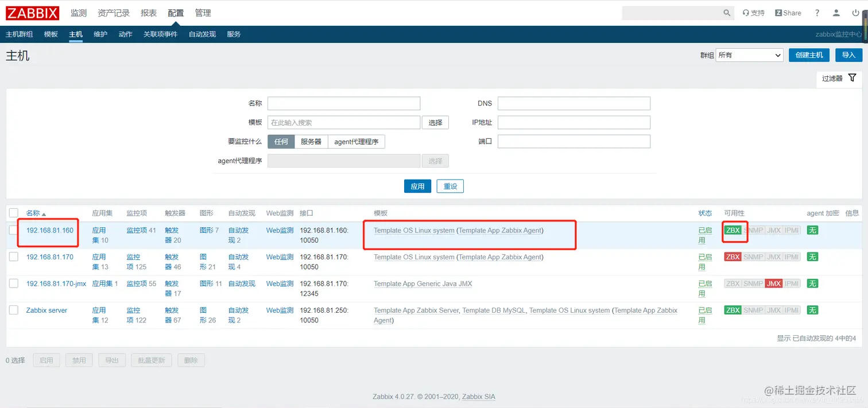Open the 管理 top menu

coord(203,13)
